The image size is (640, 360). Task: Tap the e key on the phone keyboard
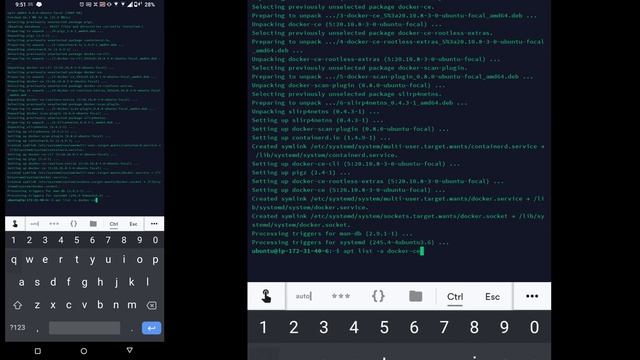pyautogui.click(x=45, y=260)
